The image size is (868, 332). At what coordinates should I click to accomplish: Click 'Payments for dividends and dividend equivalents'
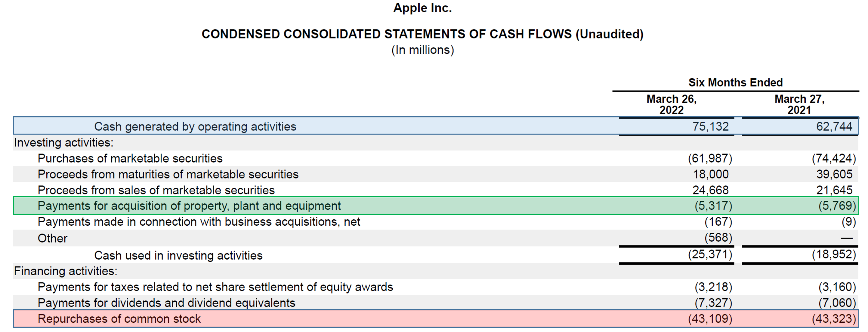[166, 303]
